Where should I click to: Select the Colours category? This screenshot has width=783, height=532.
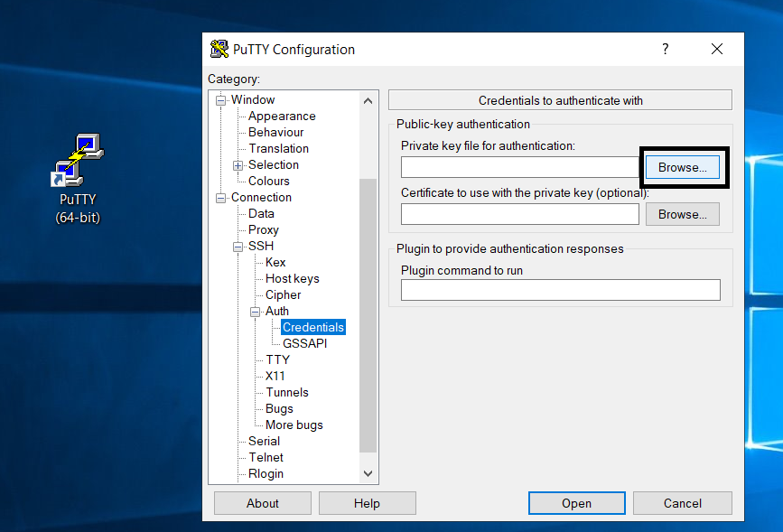[x=268, y=182]
